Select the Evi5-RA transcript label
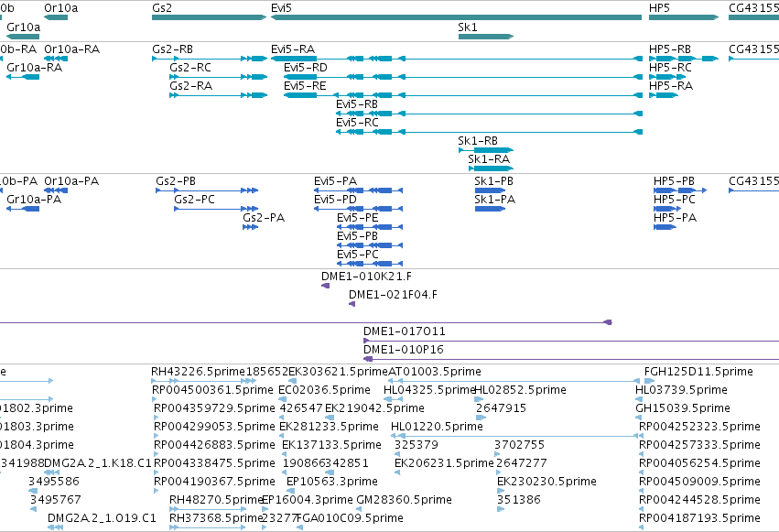Viewport: 779px width, 532px height. coord(293,49)
